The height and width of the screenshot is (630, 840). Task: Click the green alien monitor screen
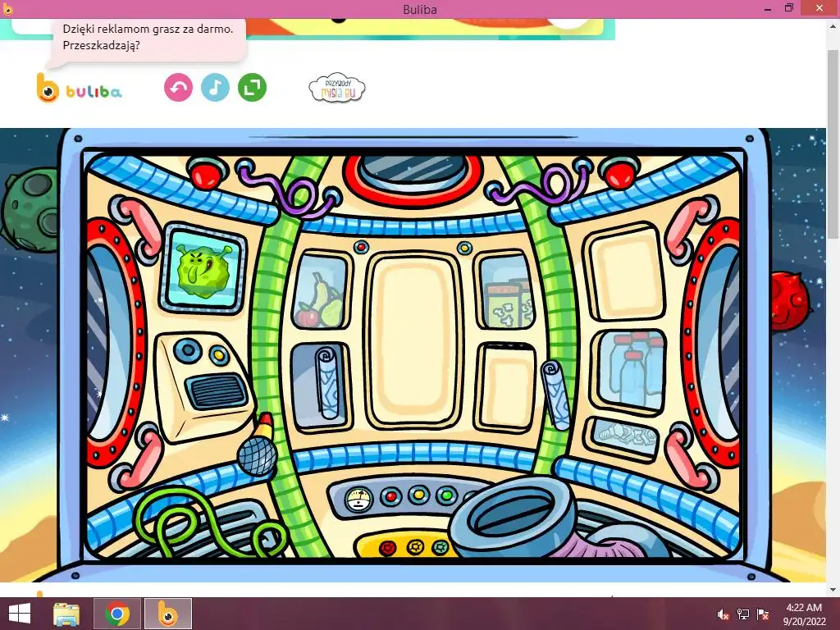pos(203,269)
